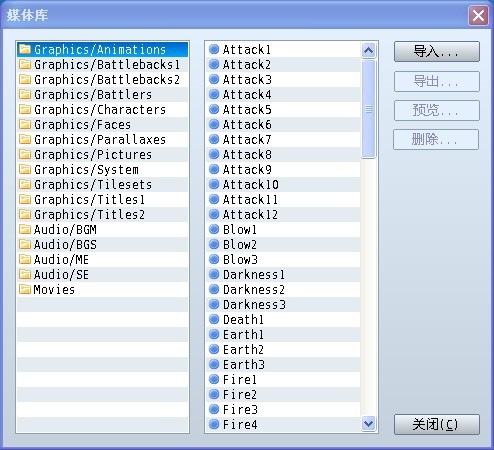Choose the Attack9 entry
This screenshot has width=494, height=450.
click(283, 169)
